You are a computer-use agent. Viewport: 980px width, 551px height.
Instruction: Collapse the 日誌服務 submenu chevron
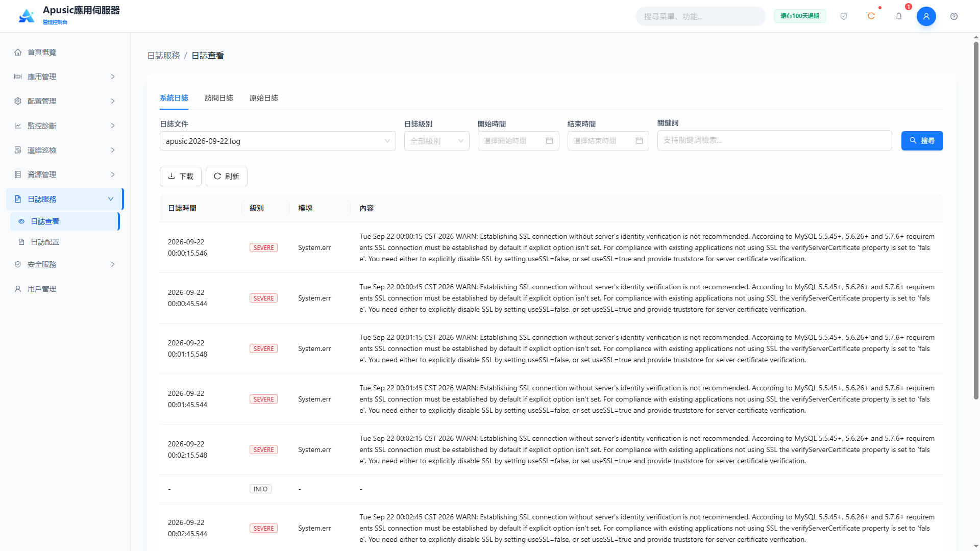tap(111, 199)
